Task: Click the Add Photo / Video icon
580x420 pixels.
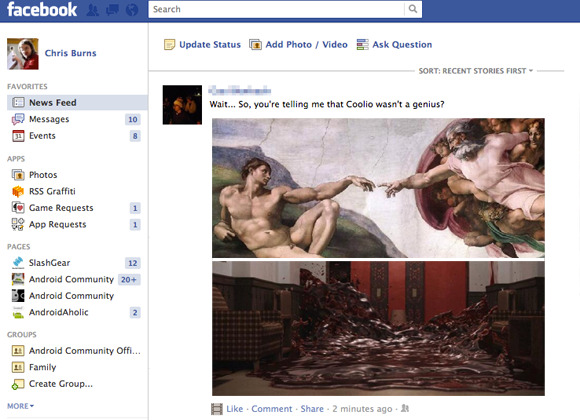Action: (255, 45)
